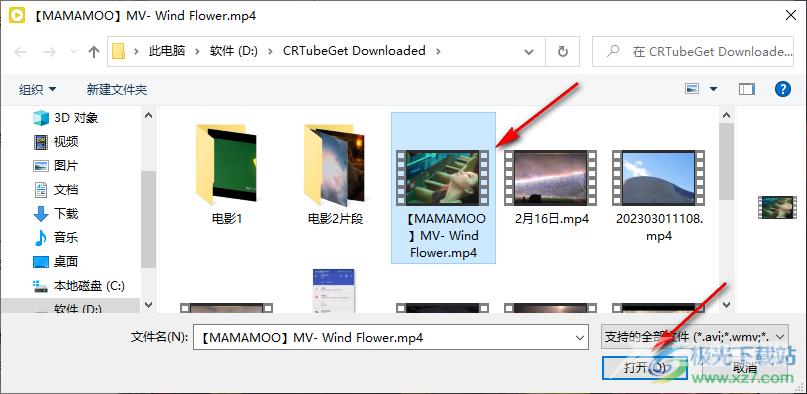
Task: Click the Back navigation arrow
Action: [x=20, y=51]
